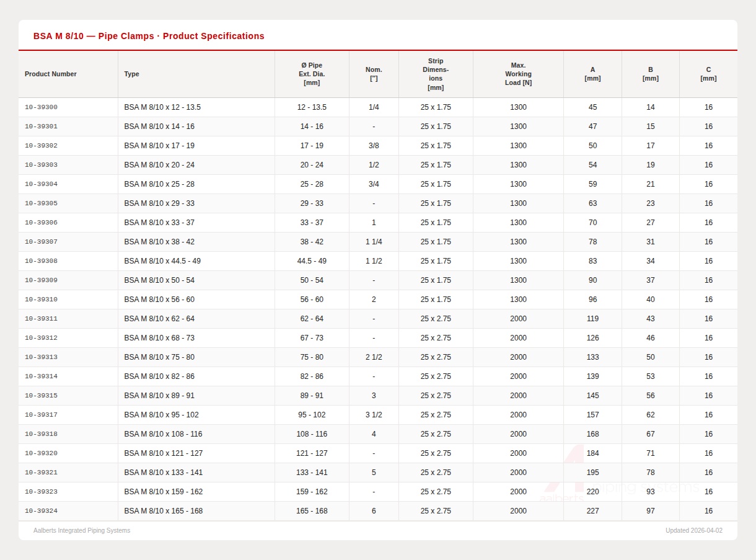The image size is (756, 560).
Task: Select type BSA M 8/10 x 20 - 24
Action: coord(159,165)
